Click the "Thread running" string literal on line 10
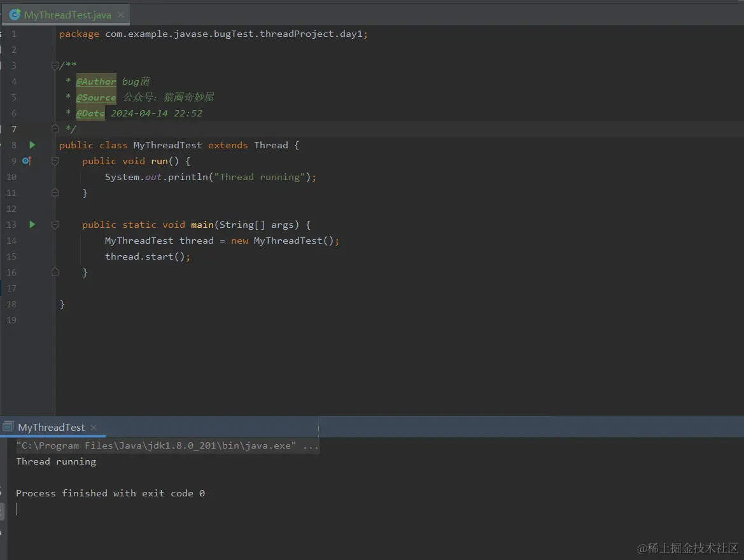 (260, 177)
